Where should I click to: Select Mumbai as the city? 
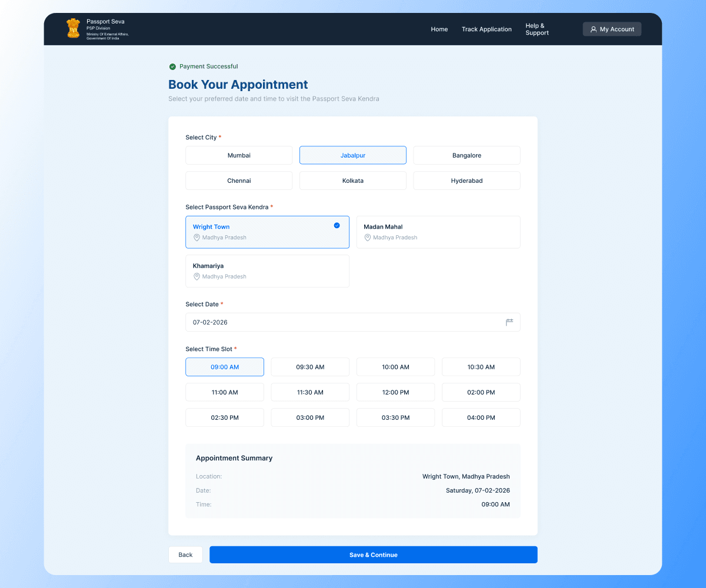pos(239,155)
